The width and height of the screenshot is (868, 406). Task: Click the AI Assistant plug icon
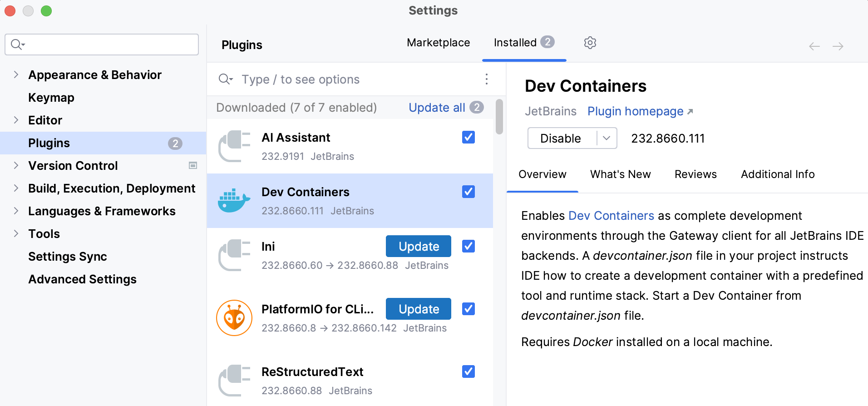pos(234,146)
